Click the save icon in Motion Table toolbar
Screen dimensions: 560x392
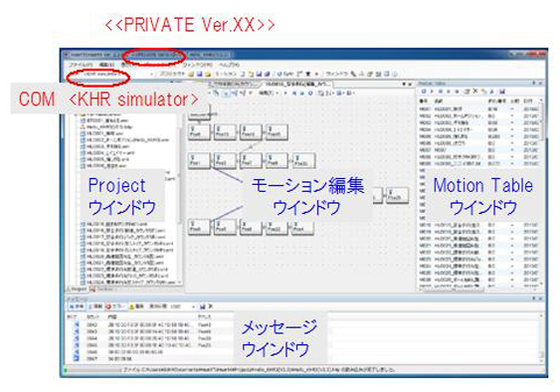(x=502, y=92)
